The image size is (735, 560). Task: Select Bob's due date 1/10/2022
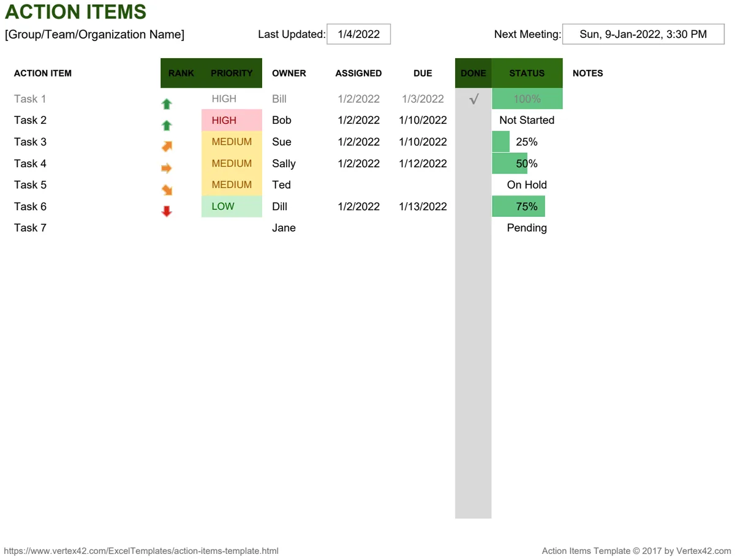(423, 120)
